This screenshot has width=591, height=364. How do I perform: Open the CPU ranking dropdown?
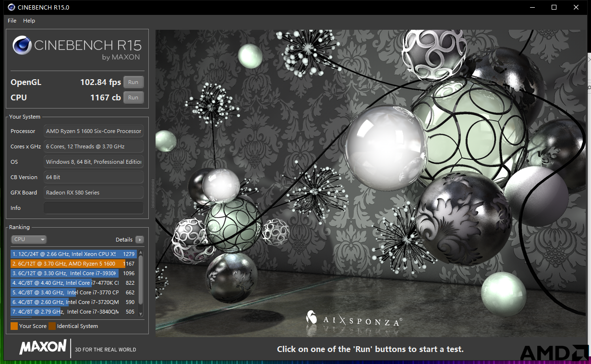[29, 239]
